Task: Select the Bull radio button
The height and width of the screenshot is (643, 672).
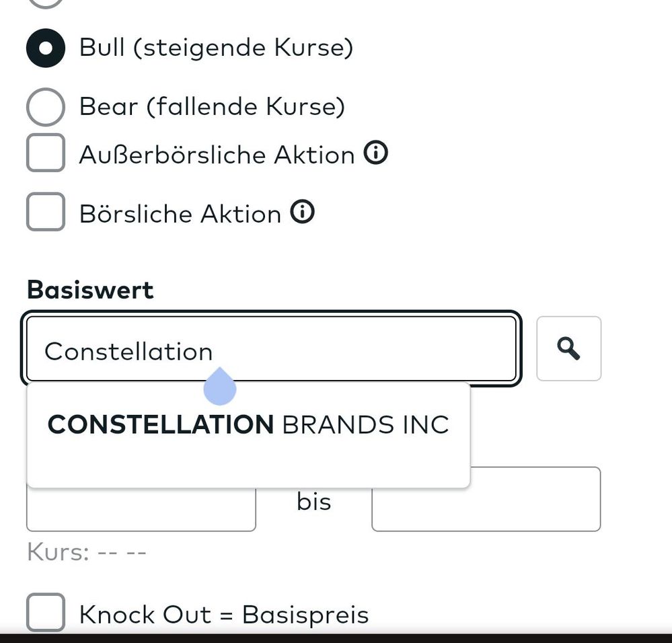Action: (x=46, y=48)
